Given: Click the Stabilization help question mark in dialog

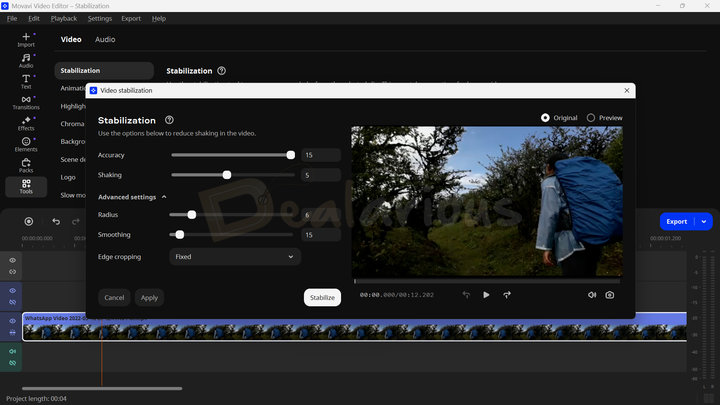Looking at the screenshot, I should click(170, 120).
